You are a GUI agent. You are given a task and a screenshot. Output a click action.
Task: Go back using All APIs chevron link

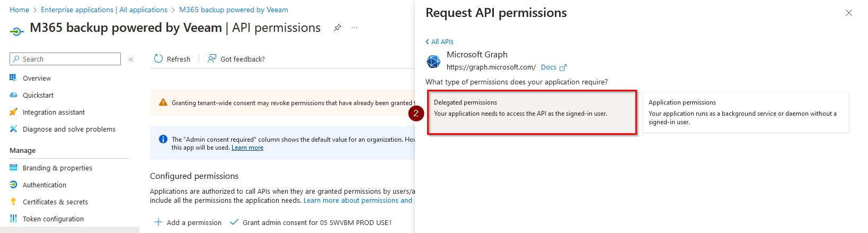coord(440,41)
